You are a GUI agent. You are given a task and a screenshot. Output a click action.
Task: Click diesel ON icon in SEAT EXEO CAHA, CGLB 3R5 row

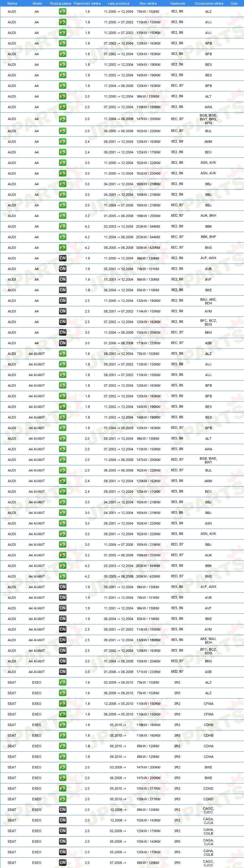[x=63, y=852]
